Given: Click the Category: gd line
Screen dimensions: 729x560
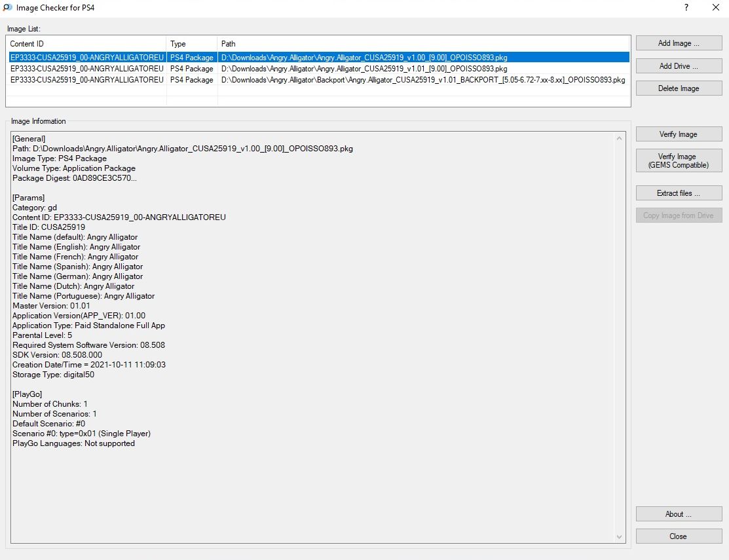Looking at the screenshot, I should (35, 208).
